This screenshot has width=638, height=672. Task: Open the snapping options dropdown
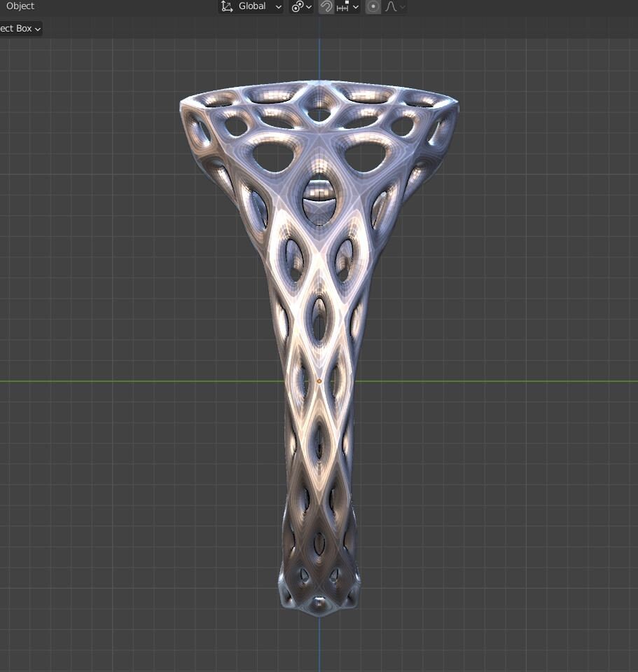[x=347, y=6]
